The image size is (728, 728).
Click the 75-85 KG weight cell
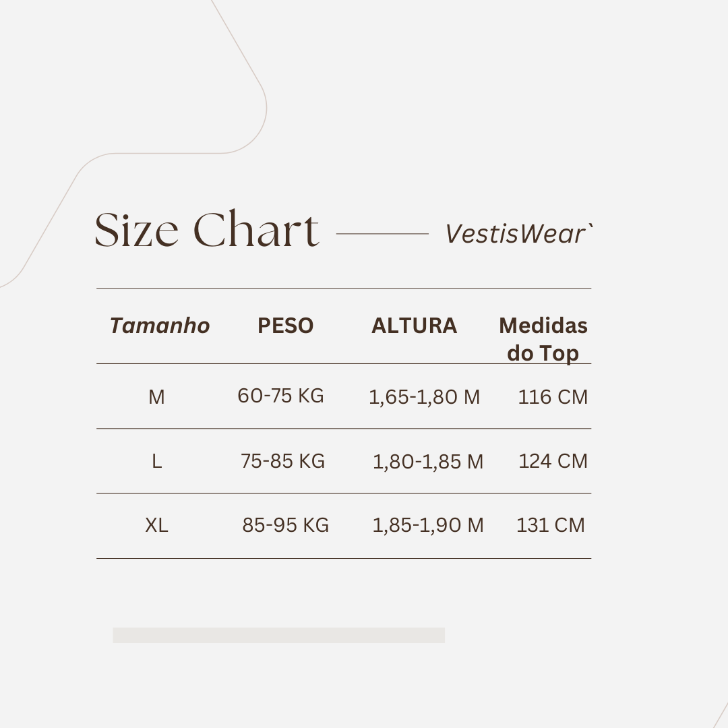(x=282, y=461)
